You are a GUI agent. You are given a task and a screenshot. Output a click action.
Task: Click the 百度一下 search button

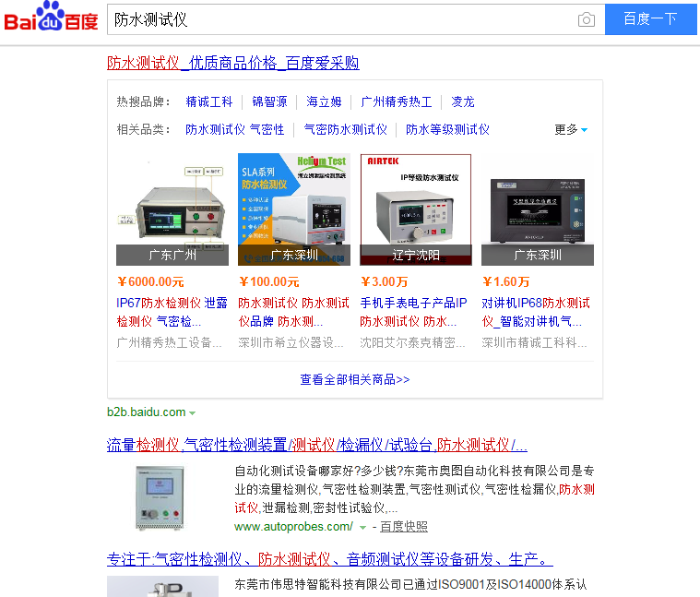650,19
